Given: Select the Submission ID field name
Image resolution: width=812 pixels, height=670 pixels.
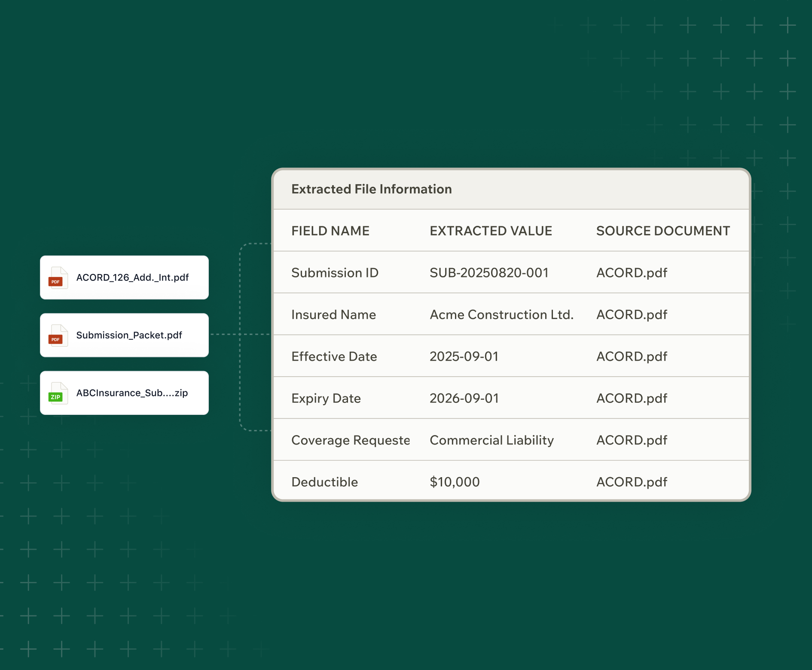Looking at the screenshot, I should point(335,273).
